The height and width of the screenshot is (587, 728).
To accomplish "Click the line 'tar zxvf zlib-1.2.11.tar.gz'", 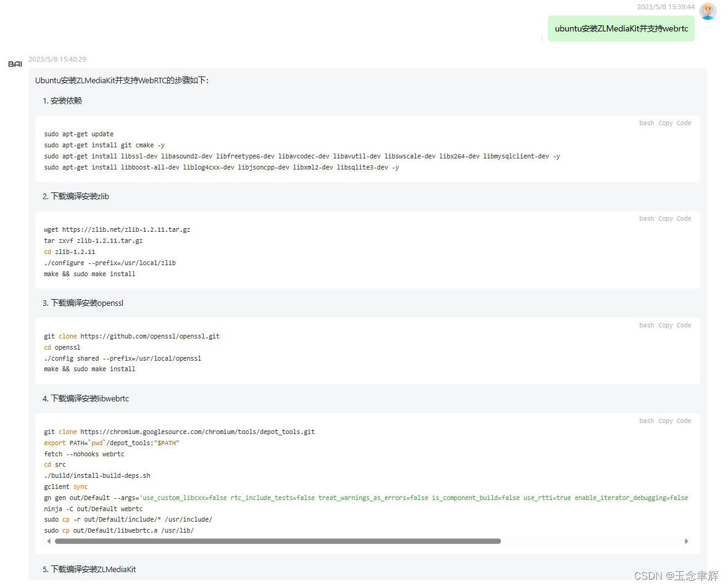I will pos(93,241).
